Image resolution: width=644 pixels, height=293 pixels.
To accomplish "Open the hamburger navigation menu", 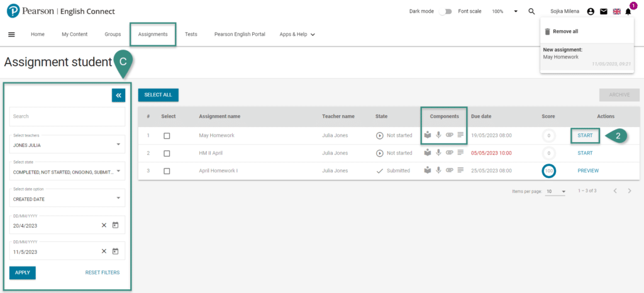I will [11, 35].
